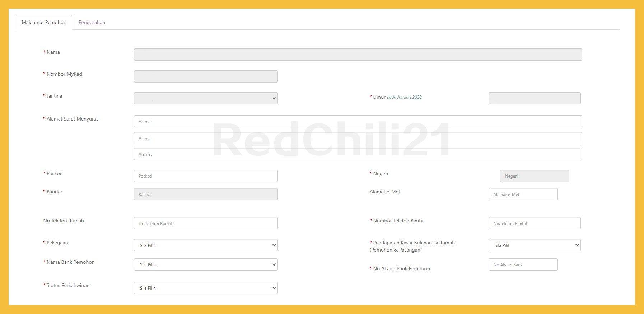This screenshot has height=314, width=644.
Task: Focus the Alamat e-Mel input
Action: coord(523,194)
